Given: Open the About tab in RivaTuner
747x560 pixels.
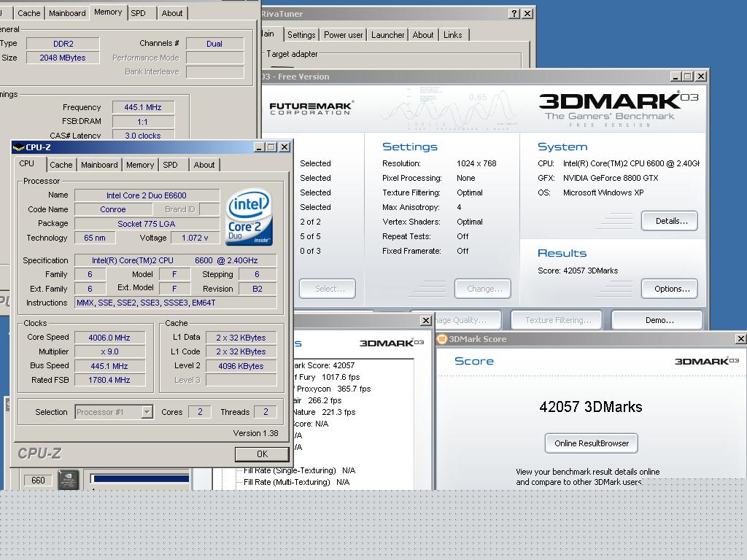Looking at the screenshot, I should tap(423, 35).
